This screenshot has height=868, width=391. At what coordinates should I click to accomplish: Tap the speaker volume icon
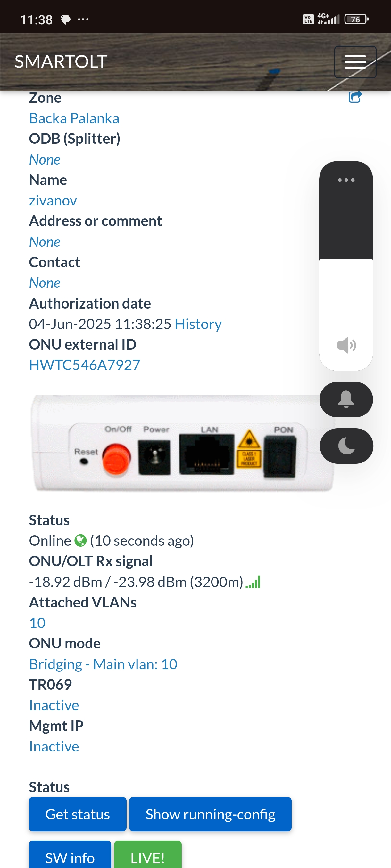pyautogui.click(x=346, y=345)
